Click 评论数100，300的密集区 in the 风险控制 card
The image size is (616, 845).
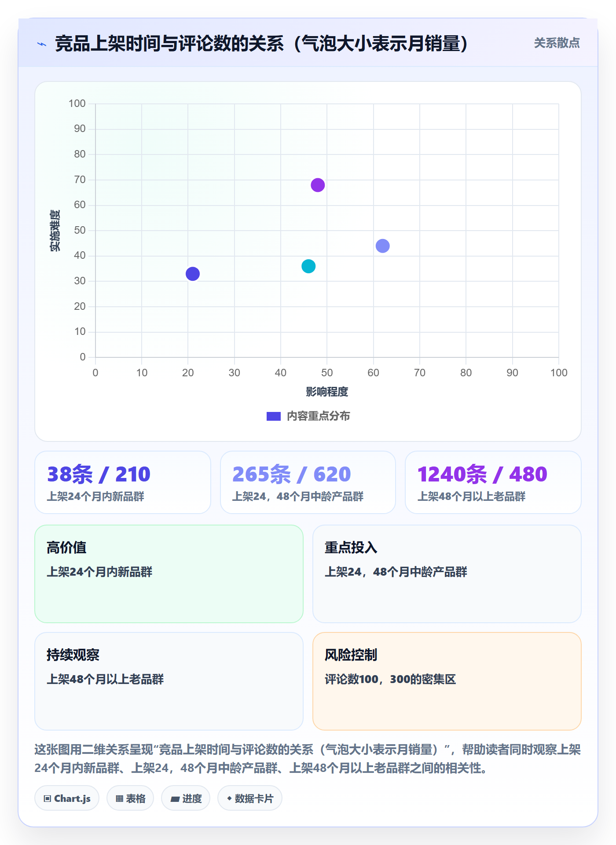pyautogui.click(x=390, y=679)
